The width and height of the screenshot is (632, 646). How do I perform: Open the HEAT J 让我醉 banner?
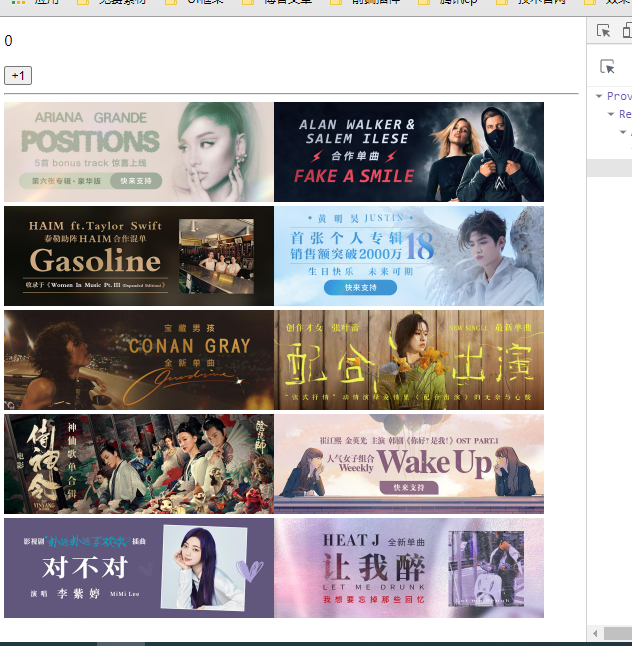click(409, 568)
